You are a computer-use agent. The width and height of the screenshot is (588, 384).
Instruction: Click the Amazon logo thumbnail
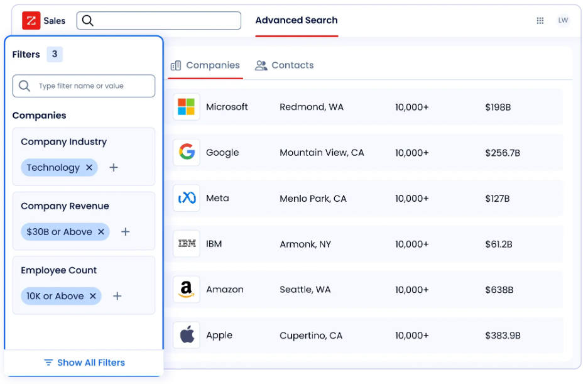pos(187,290)
